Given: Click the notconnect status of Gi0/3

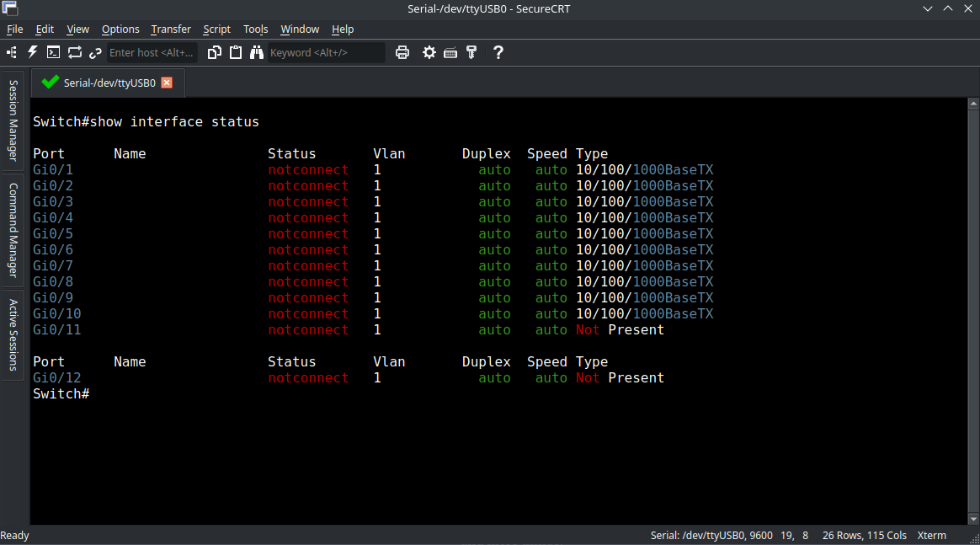Looking at the screenshot, I should pyautogui.click(x=308, y=202).
